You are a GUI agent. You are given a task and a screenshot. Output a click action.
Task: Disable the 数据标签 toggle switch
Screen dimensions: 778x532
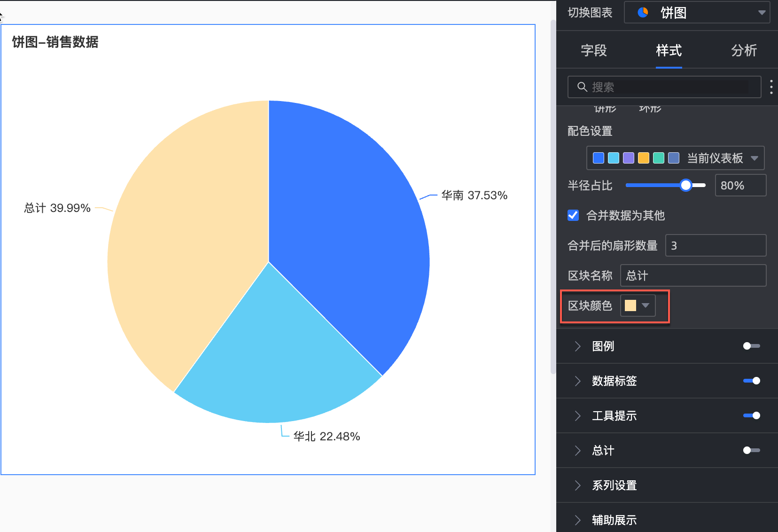point(751,381)
